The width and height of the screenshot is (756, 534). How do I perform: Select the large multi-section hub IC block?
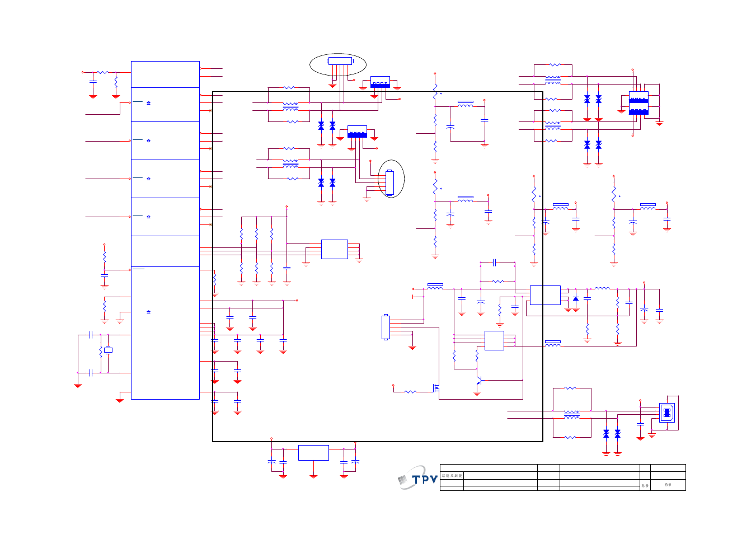pyautogui.click(x=165, y=230)
